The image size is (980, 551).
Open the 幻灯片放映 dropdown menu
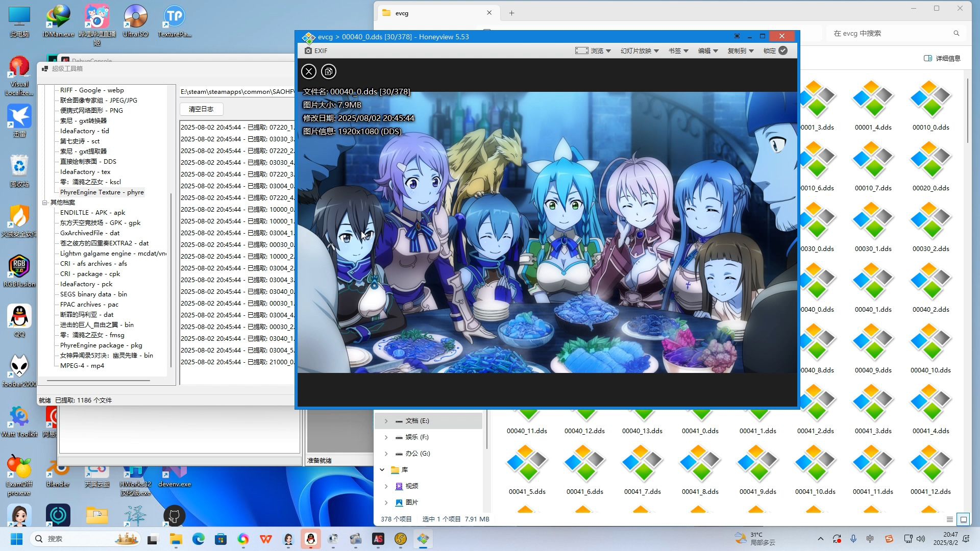pos(640,51)
